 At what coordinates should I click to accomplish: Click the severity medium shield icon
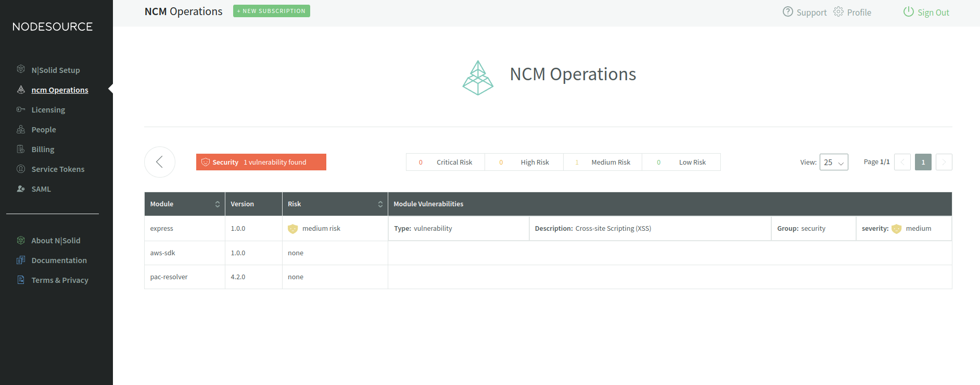tap(897, 229)
